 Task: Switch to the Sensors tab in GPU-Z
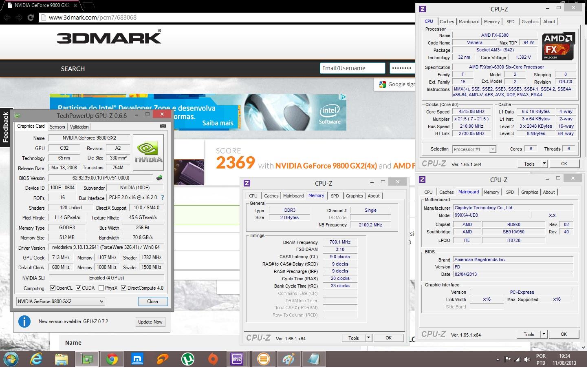[x=57, y=127]
